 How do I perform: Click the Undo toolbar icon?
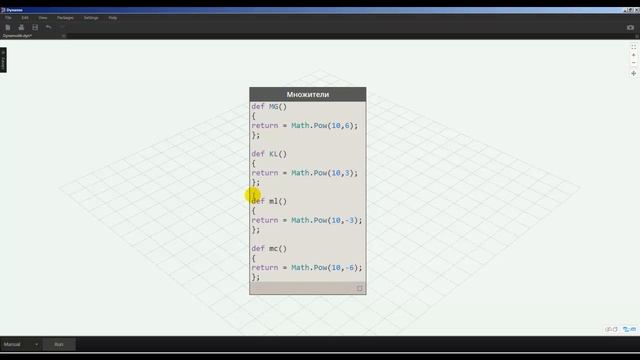[x=49, y=27]
